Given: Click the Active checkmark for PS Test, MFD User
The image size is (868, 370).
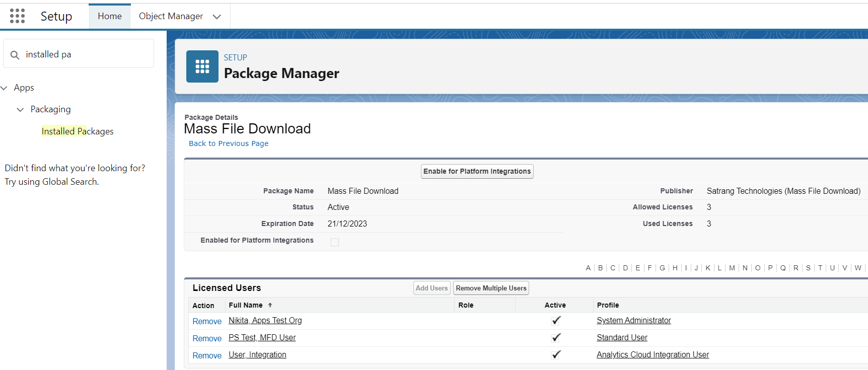Looking at the screenshot, I should point(556,337).
